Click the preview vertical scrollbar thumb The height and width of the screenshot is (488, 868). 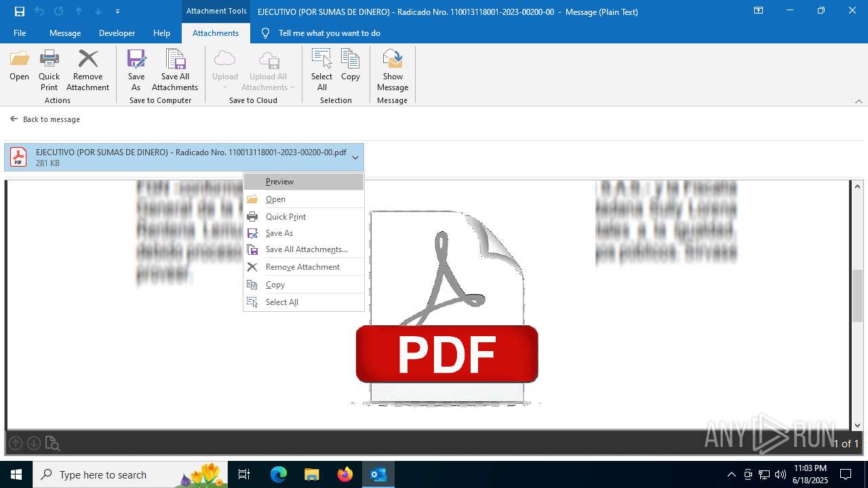pos(857,295)
